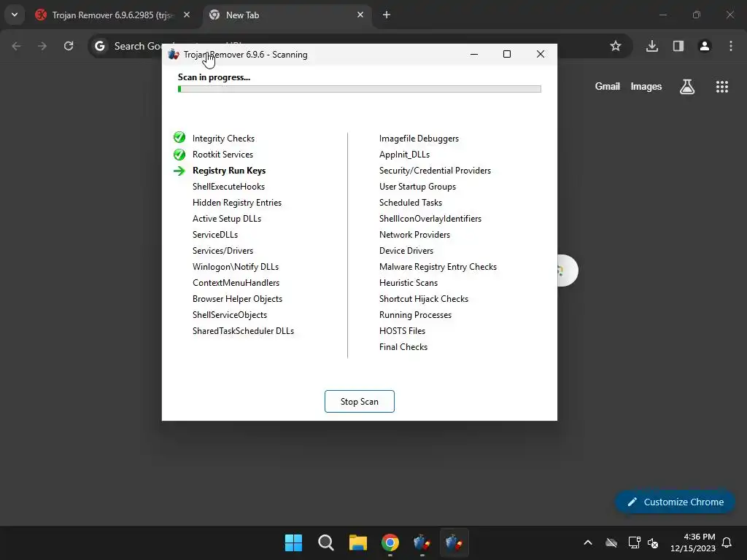Image resolution: width=747 pixels, height=560 pixels.
Task: Click the green arrow beside Registry Run Keys
Action: [x=179, y=171]
